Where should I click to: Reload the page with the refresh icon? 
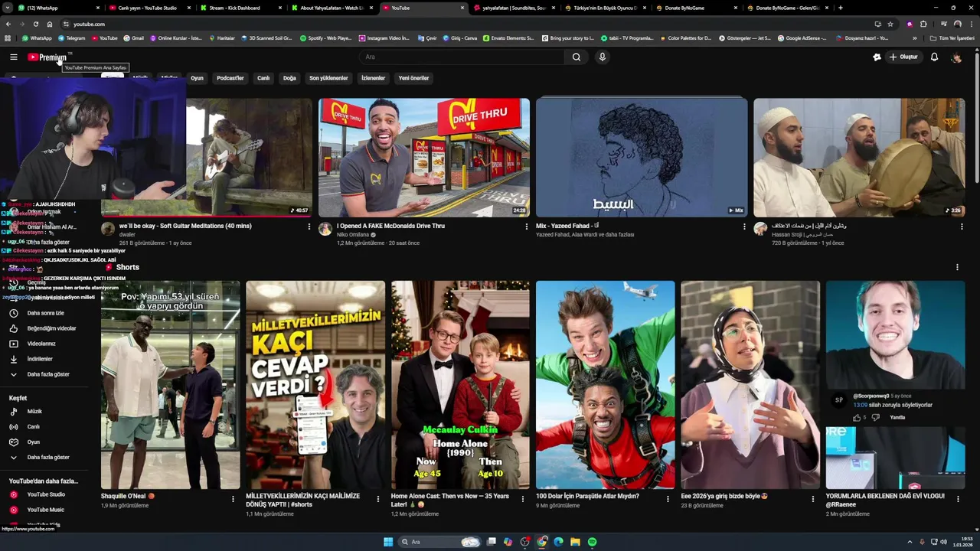coord(35,24)
